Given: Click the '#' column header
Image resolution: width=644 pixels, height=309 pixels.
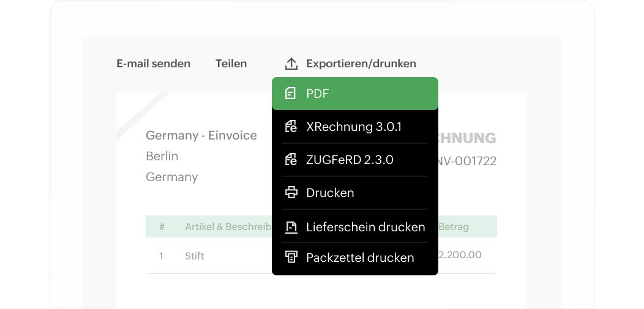Looking at the screenshot, I should [x=162, y=226].
